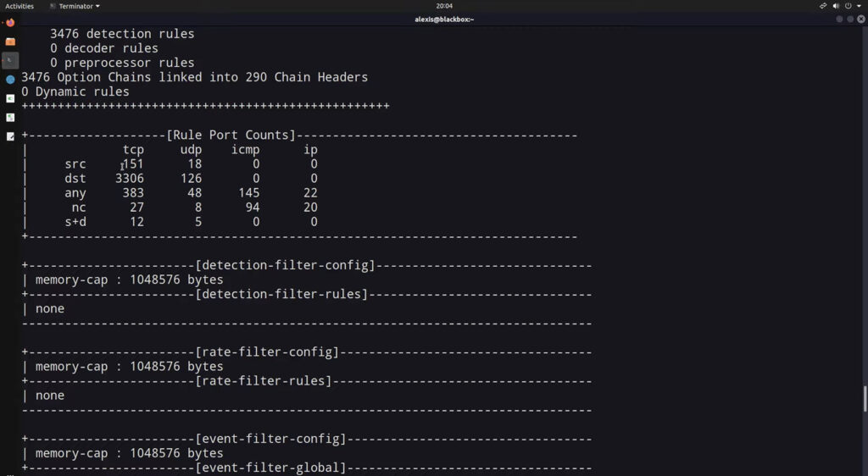Expand the system menu arrow
The width and height of the screenshot is (868, 476).
coord(859,6)
